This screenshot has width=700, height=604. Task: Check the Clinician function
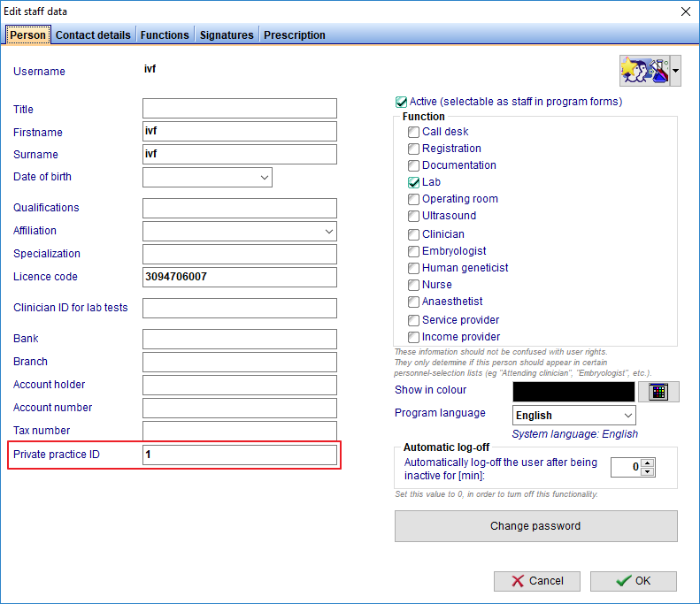413,234
